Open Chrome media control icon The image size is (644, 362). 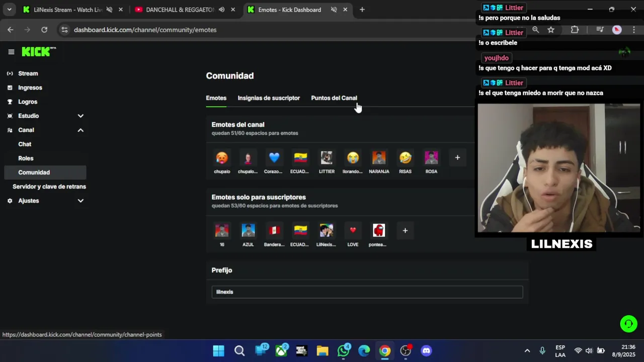[600, 30]
